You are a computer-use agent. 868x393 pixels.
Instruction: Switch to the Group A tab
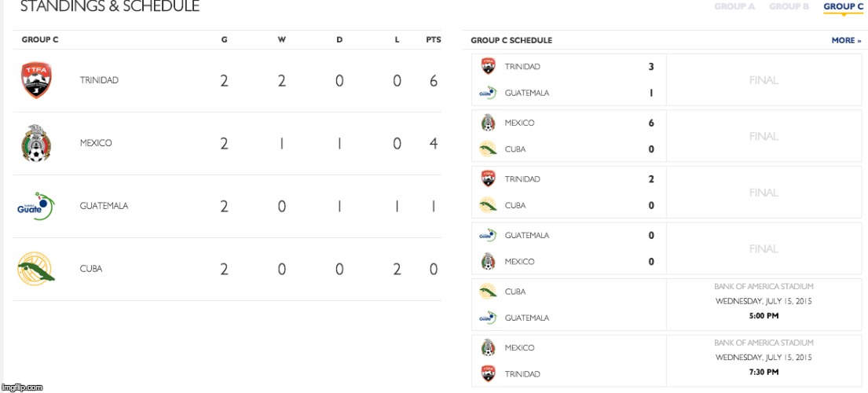click(x=734, y=7)
